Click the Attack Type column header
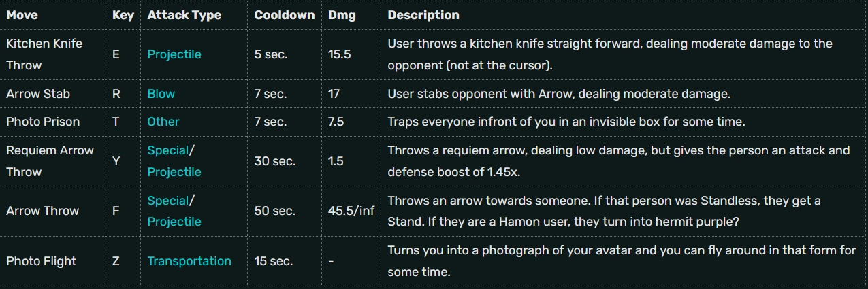The height and width of the screenshot is (289, 868). coord(184,15)
